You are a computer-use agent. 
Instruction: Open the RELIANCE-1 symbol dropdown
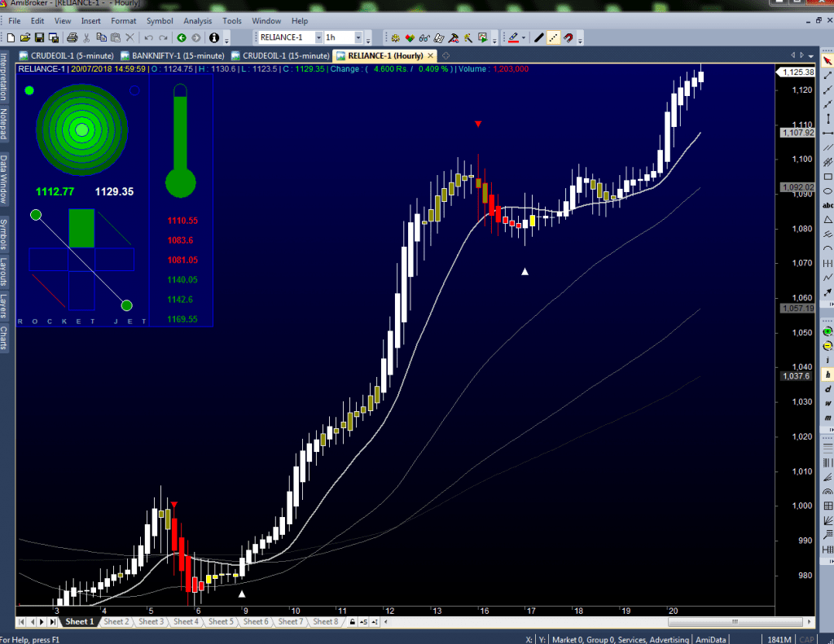click(x=318, y=37)
